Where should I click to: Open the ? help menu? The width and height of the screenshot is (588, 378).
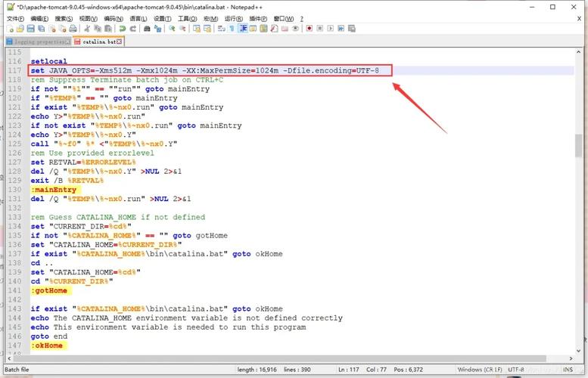tap(301, 19)
